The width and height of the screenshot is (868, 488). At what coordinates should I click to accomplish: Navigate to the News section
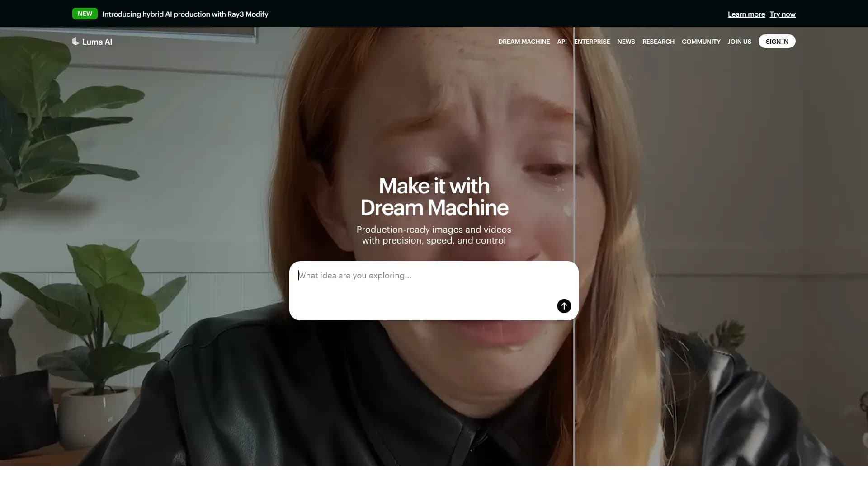coord(626,42)
